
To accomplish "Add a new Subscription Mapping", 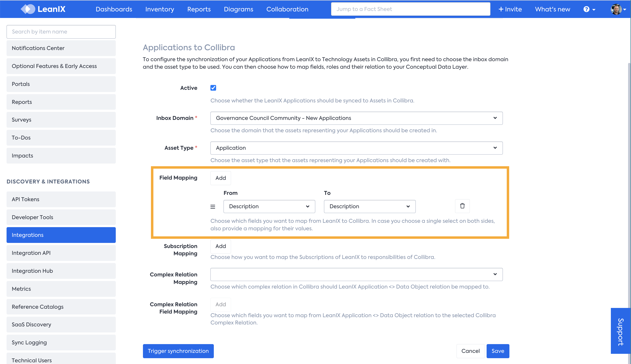I will pyautogui.click(x=221, y=246).
